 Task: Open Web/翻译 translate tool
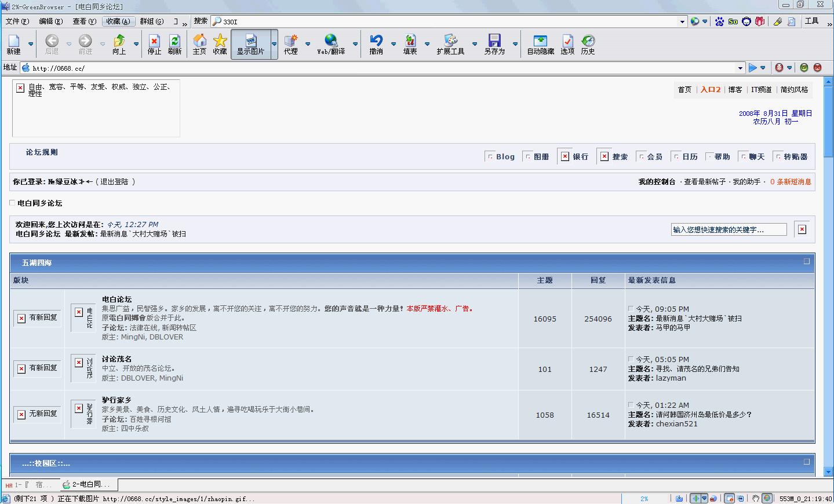click(330, 44)
